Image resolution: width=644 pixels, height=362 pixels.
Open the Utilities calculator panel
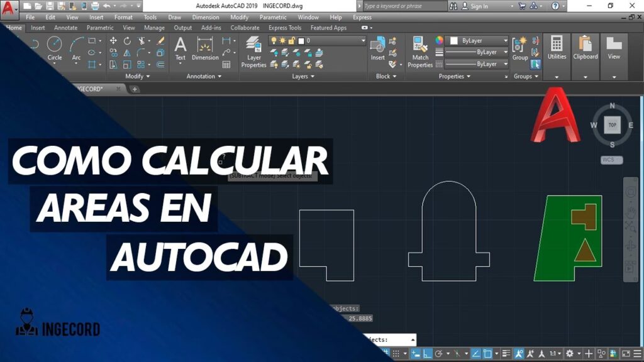tap(557, 48)
